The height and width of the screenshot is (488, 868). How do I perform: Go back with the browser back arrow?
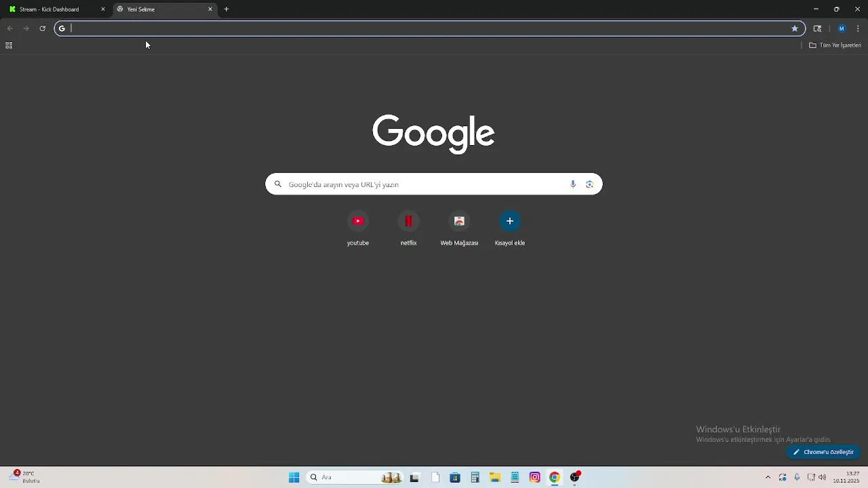pos(9,28)
